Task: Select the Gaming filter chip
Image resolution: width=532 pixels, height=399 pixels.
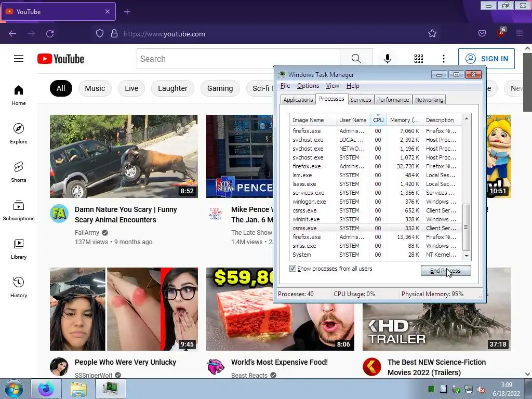Action: point(220,88)
